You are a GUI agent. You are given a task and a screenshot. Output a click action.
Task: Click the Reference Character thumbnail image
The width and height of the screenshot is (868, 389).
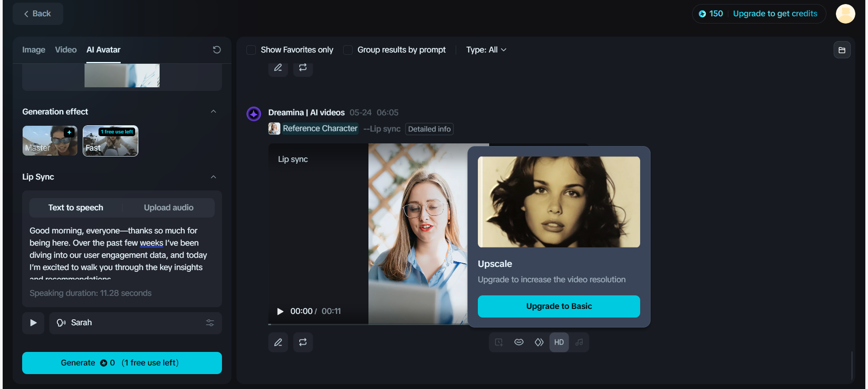[x=274, y=128]
